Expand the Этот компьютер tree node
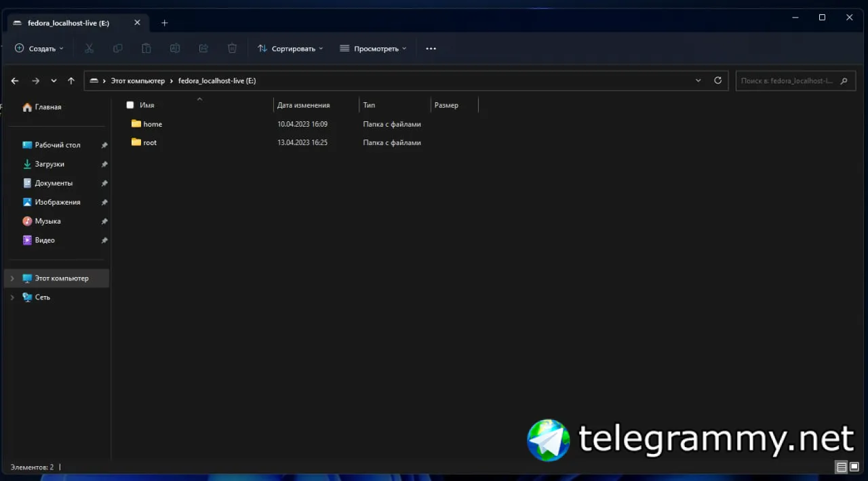The width and height of the screenshot is (868, 481). [12, 278]
